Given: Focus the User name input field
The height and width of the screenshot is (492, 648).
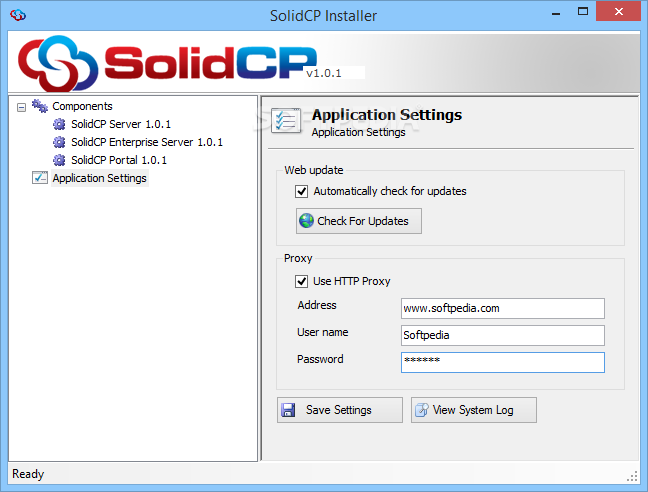Looking at the screenshot, I should [503, 335].
